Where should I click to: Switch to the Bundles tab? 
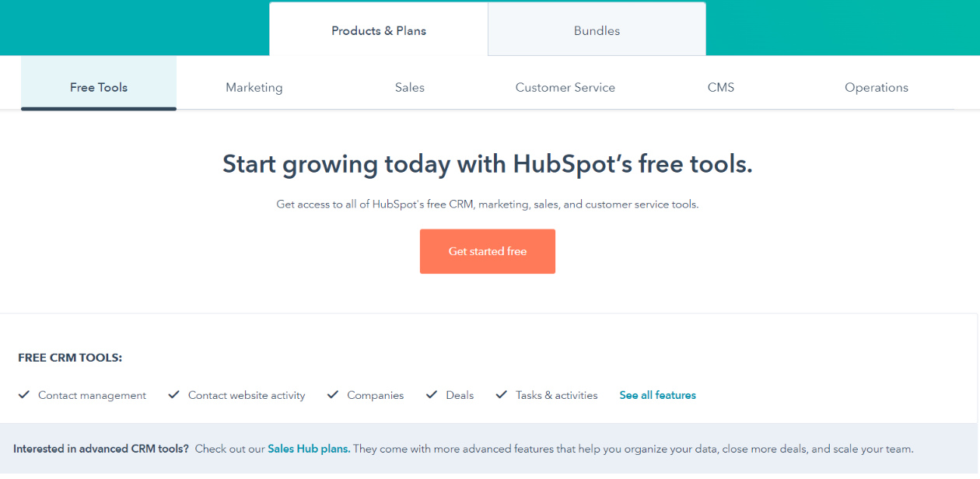click(597, 30)
